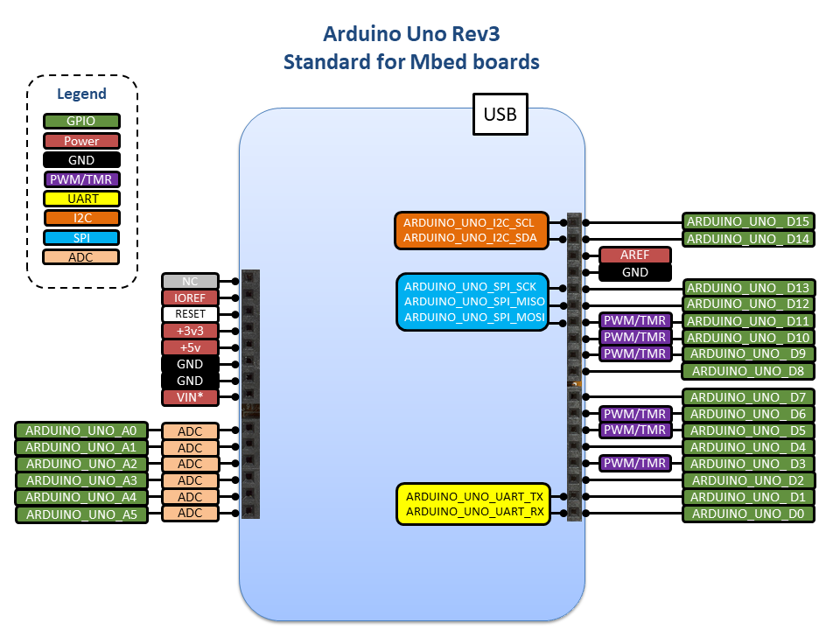840x630 pixels.
Task: Click PWM/TMR box beside ARDUINO_UNO_D9
Action: (x=635, y=353)
